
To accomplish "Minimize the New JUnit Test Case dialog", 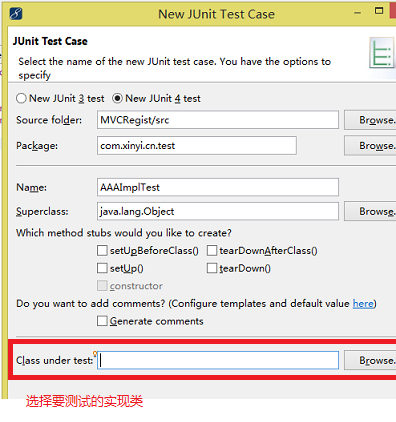I will [x=358, y=13].
